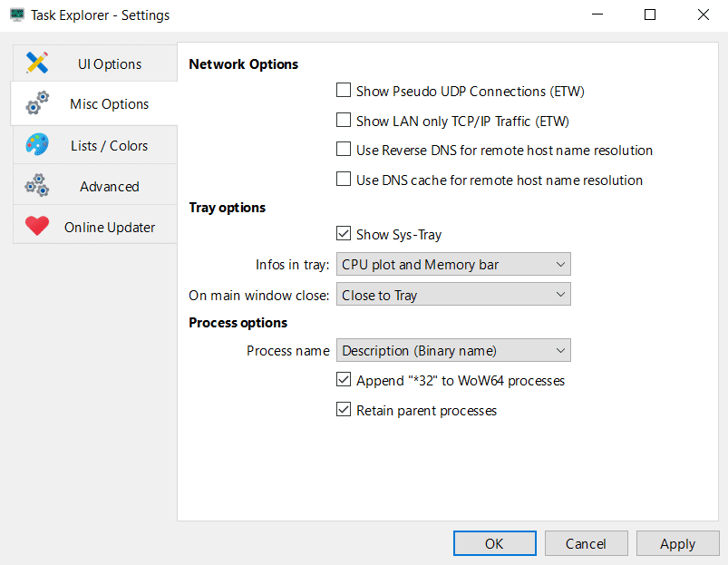Toggle Use DNS cache for host resolution
This screenshot has height=565, width=728.
[x=344, y=180]
